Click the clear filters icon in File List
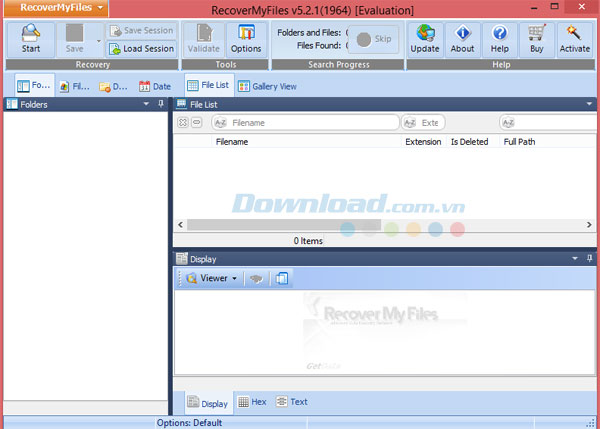 point(183,122)
